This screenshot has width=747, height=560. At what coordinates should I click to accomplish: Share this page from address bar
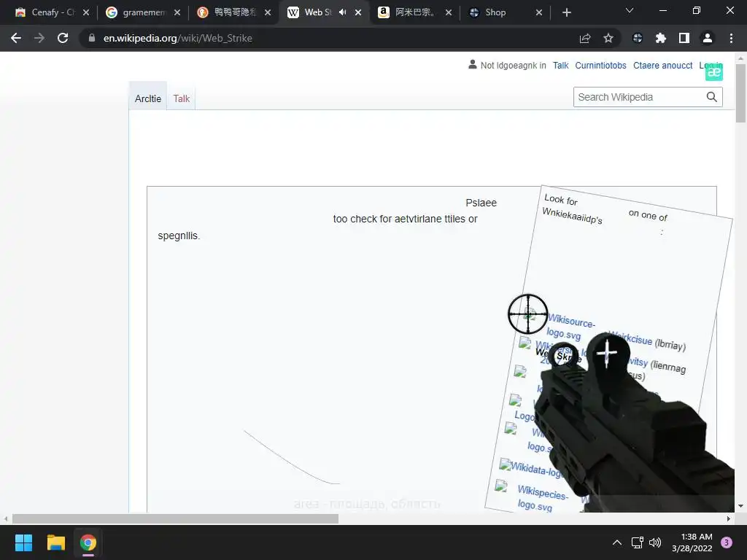(585, 38)
